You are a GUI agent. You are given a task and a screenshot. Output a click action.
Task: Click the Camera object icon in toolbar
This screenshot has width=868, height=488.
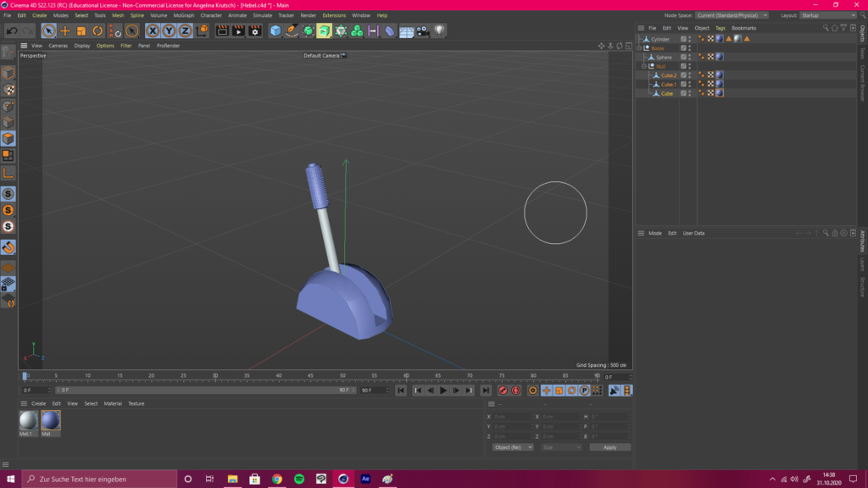[422, 31]
